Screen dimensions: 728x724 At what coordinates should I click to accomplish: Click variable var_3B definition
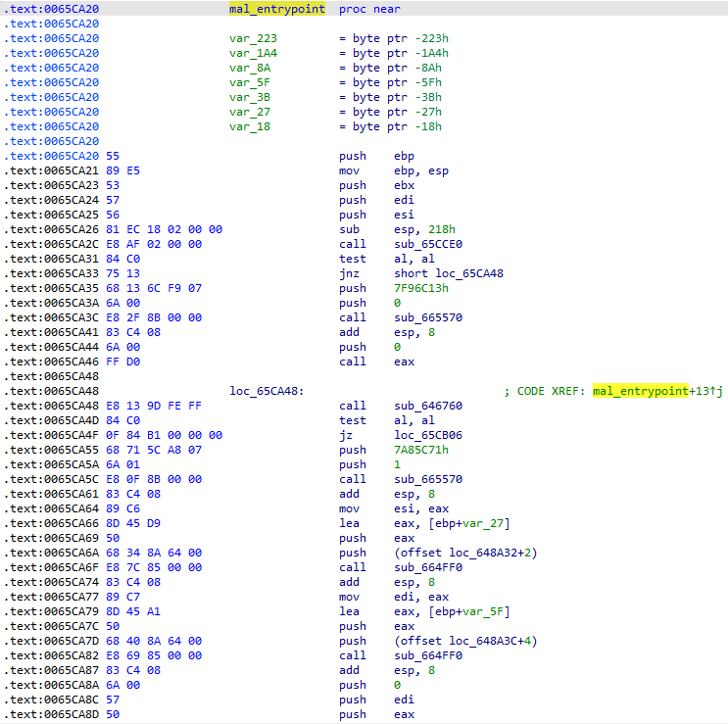250,97
